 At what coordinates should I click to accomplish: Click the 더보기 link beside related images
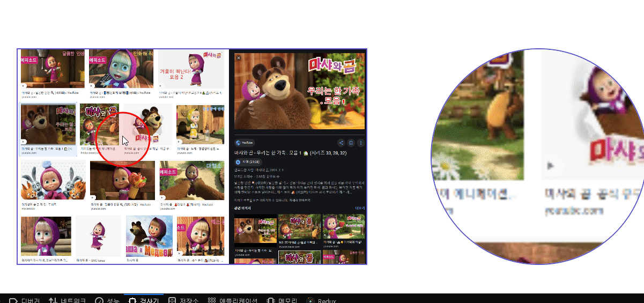[360, 208]
